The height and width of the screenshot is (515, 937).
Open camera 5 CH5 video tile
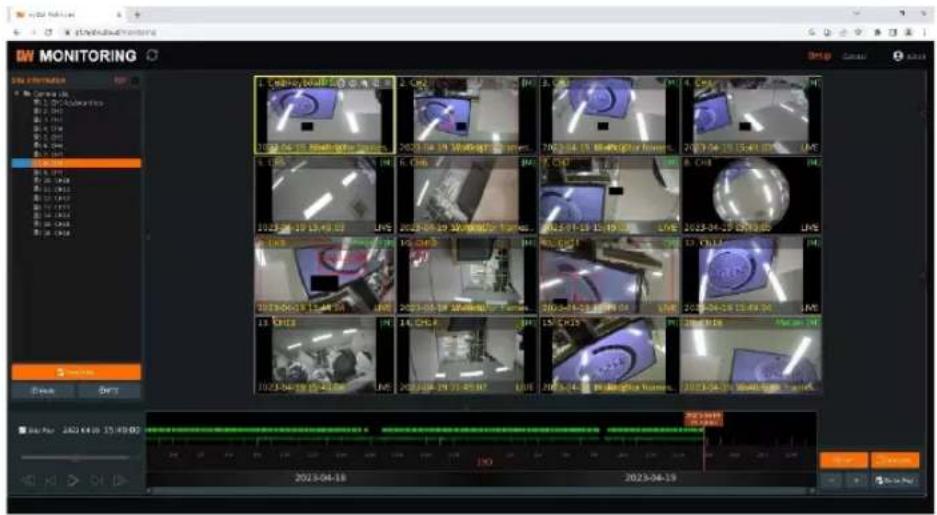tap(324, 195)
